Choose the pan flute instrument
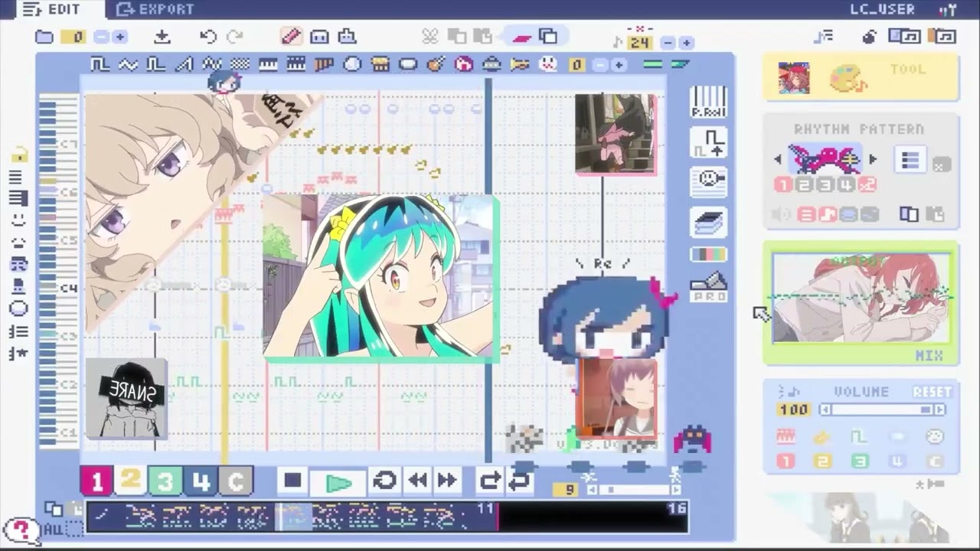980x551 pixels. (324, 64)
